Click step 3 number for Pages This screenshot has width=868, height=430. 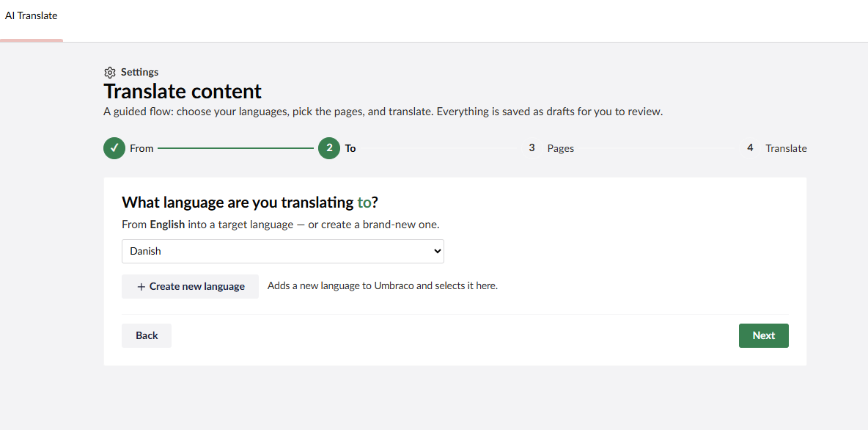coord(532,148)
